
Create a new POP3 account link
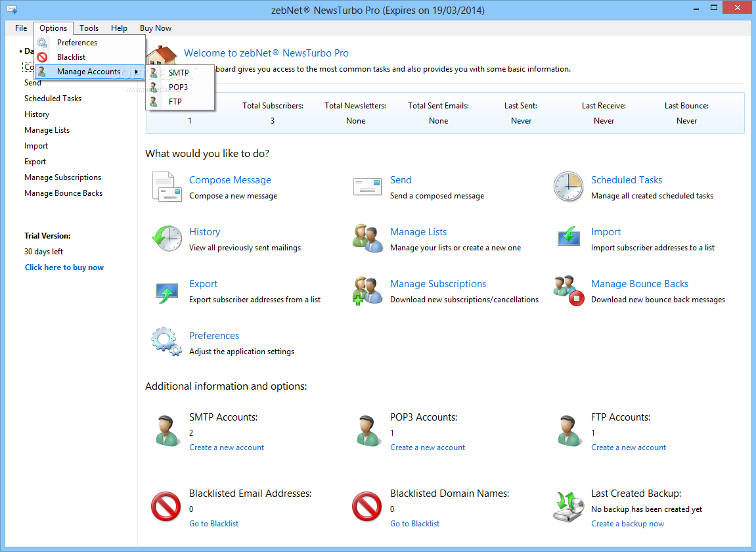[428, 448]
